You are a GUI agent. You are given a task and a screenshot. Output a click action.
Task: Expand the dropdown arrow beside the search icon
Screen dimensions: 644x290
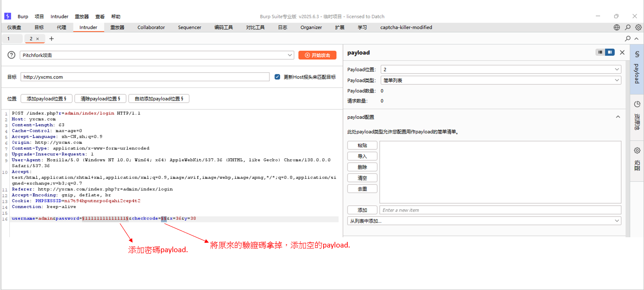click(637, 39)
